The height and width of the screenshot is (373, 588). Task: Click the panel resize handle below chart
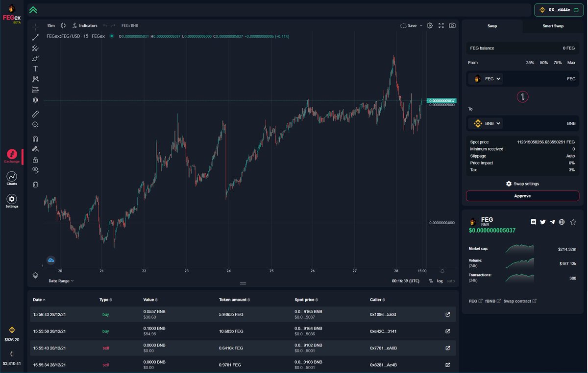(243, 283)
